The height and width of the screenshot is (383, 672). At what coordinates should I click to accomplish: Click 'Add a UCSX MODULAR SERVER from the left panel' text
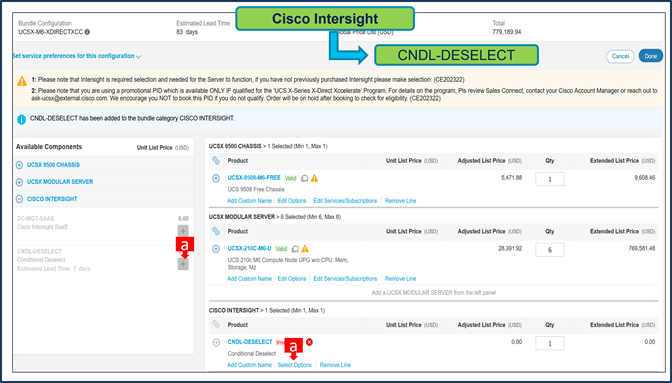pos(433,293)
